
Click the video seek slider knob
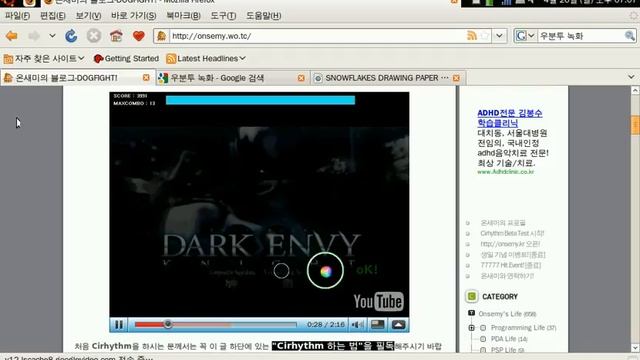point(168,324)
